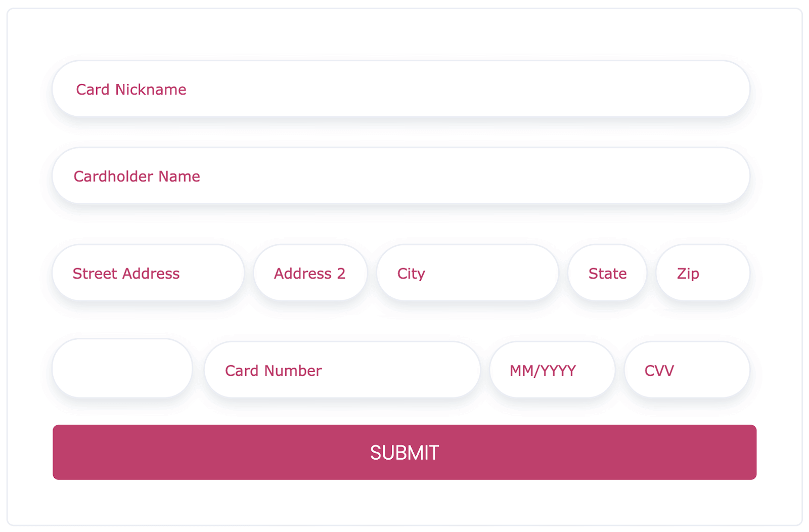Viewport: 809px width, 532px height.
Task: Select the credit card digits field
Action: (342, 370)
